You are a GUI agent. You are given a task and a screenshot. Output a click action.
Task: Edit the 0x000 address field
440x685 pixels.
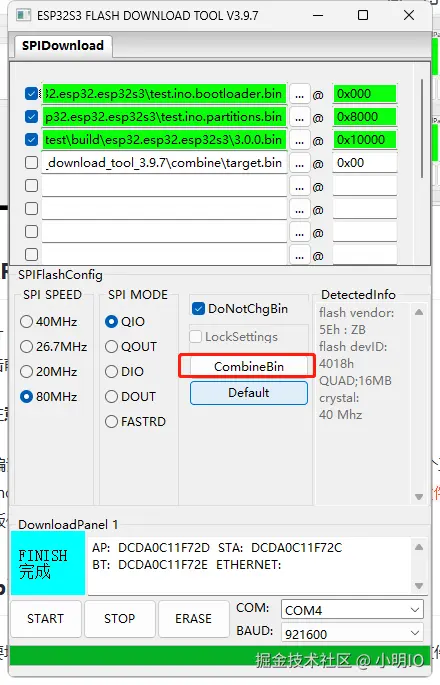365,93
